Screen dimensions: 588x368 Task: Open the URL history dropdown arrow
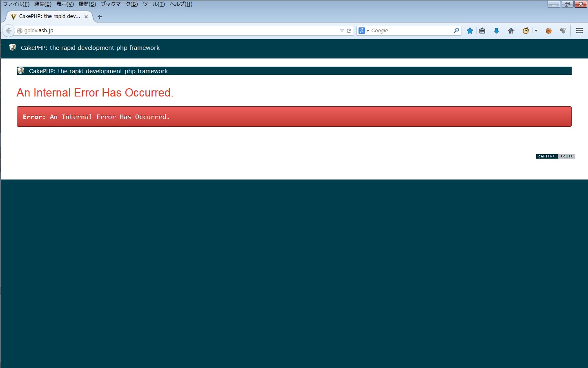click(342, 31)
